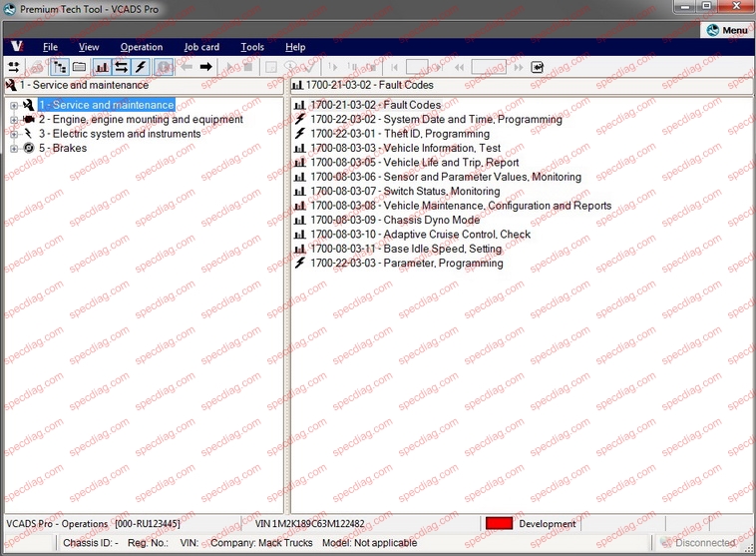Select Adaptive Cruise Control, Check operation
The width and height of the screenshot is (756, 556).
tap(420, 235)
